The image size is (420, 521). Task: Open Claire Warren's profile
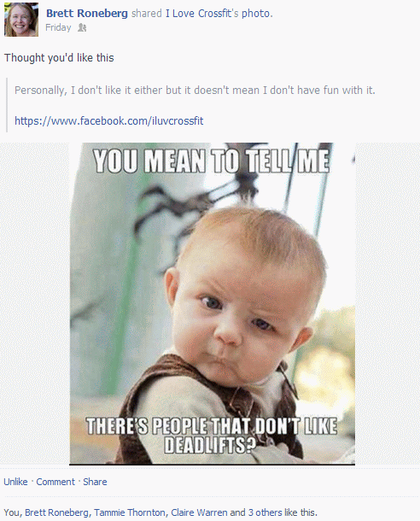point(199,512)
